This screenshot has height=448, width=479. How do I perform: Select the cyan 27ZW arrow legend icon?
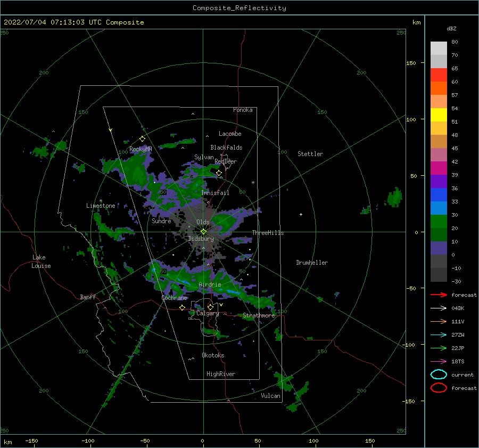(x=439, y=335)
